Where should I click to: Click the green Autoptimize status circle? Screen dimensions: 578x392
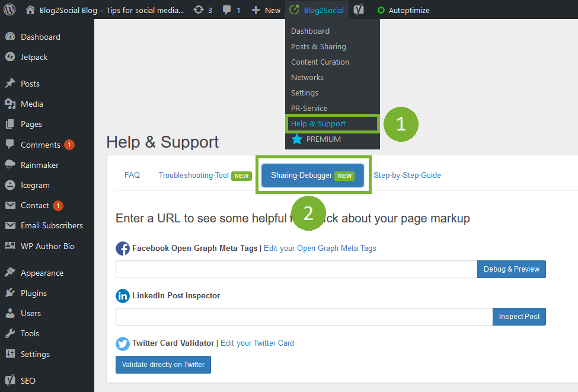click(381, 10)
